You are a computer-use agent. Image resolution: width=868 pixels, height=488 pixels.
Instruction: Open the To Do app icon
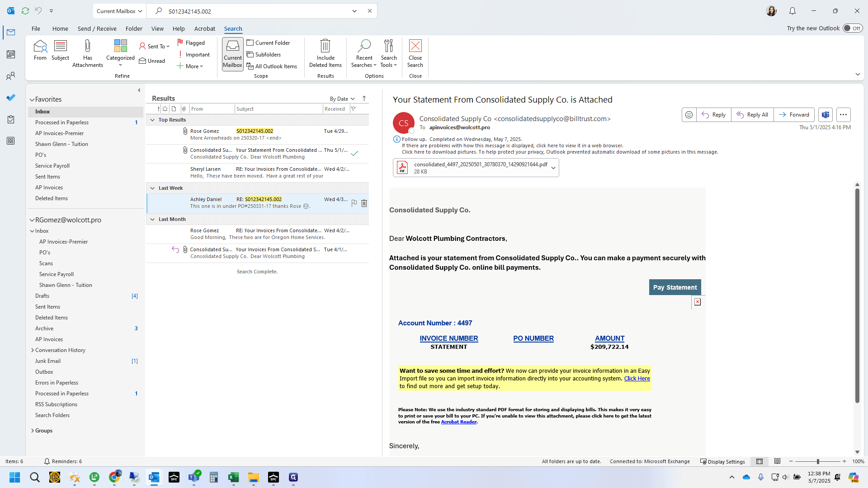pyautogui.click(x=11, y=98)
